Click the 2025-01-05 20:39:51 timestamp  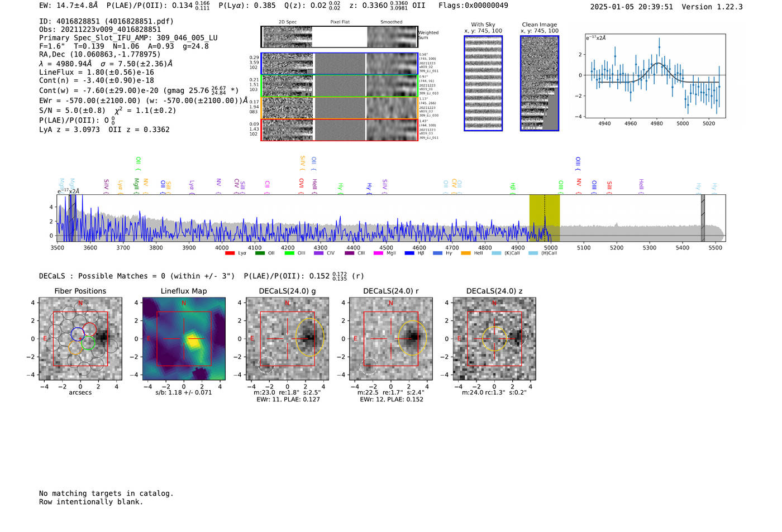631,7
